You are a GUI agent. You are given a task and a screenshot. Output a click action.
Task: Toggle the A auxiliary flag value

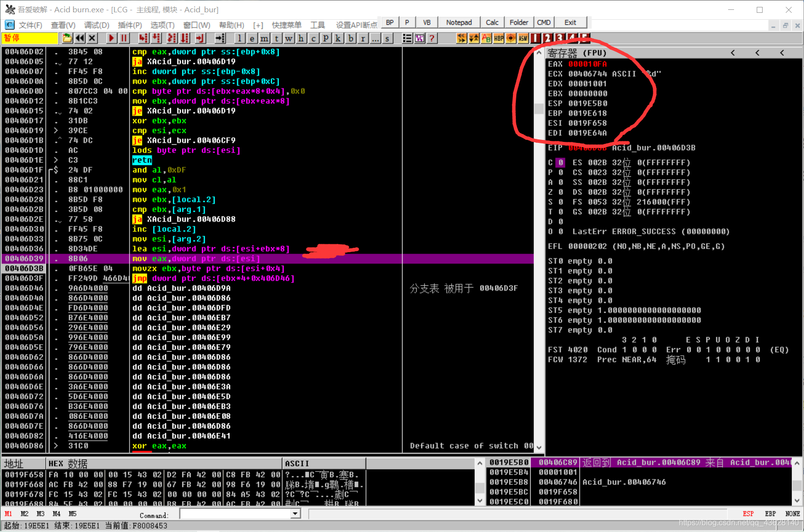(x=561, y=182)
